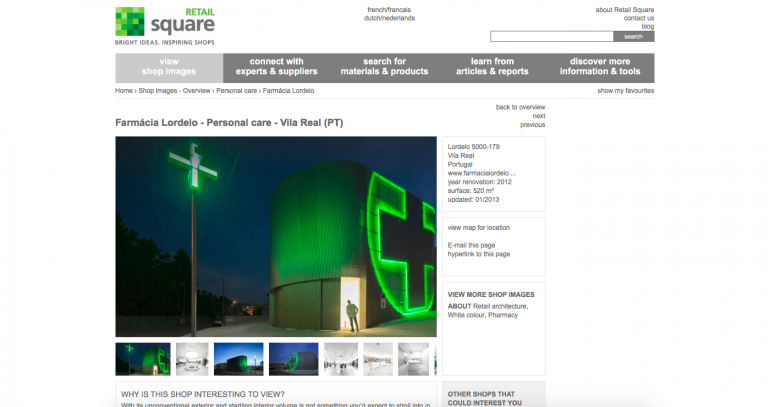
Task: Go back to overview
Action: [x=520, y=107]
